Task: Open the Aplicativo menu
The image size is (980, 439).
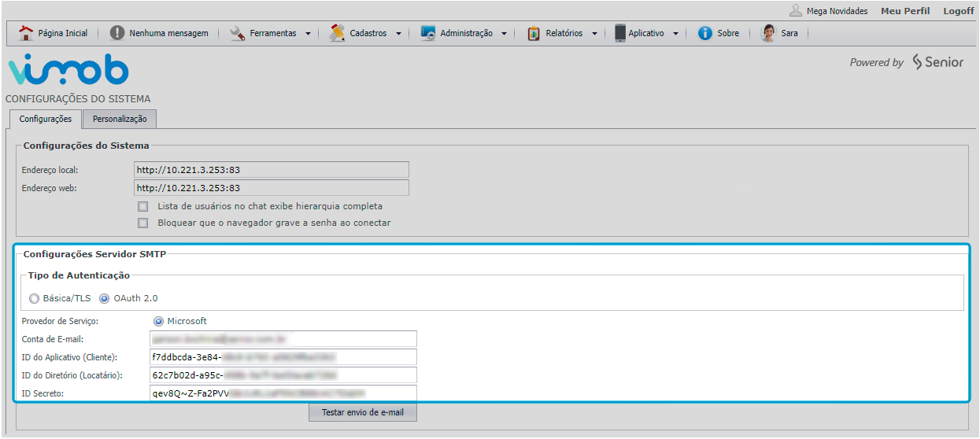Action: [x=647, y=33]
